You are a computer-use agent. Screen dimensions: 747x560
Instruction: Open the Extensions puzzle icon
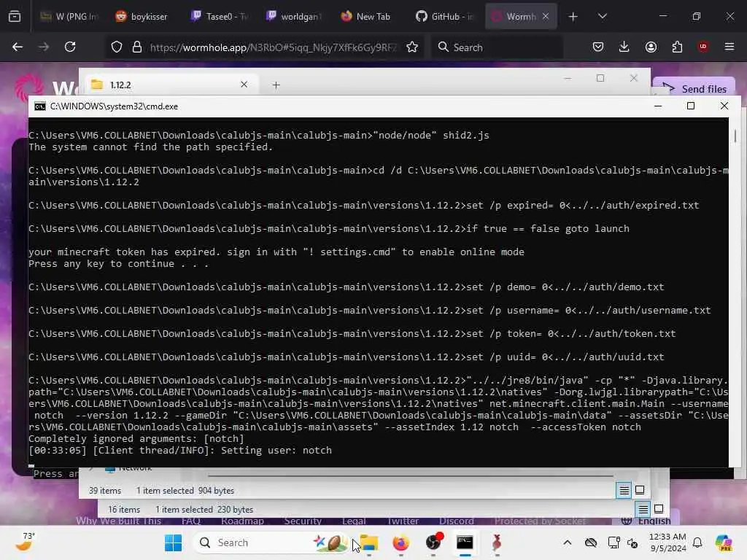[677, 47]
